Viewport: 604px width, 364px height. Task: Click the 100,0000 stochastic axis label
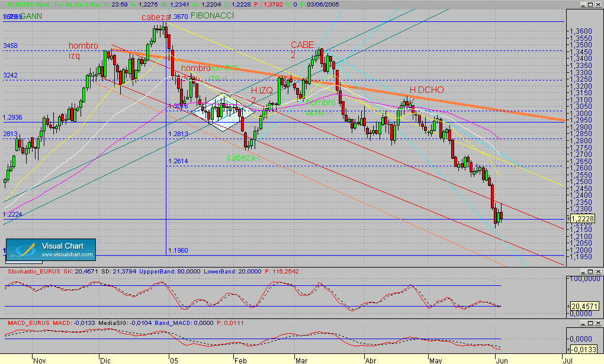(x=584, y=279)
